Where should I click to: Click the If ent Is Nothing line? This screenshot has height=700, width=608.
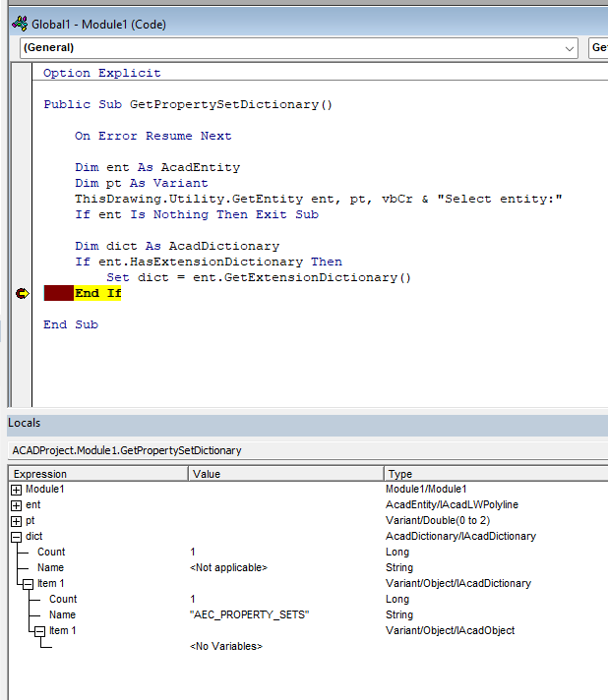(x=197, y=214)
